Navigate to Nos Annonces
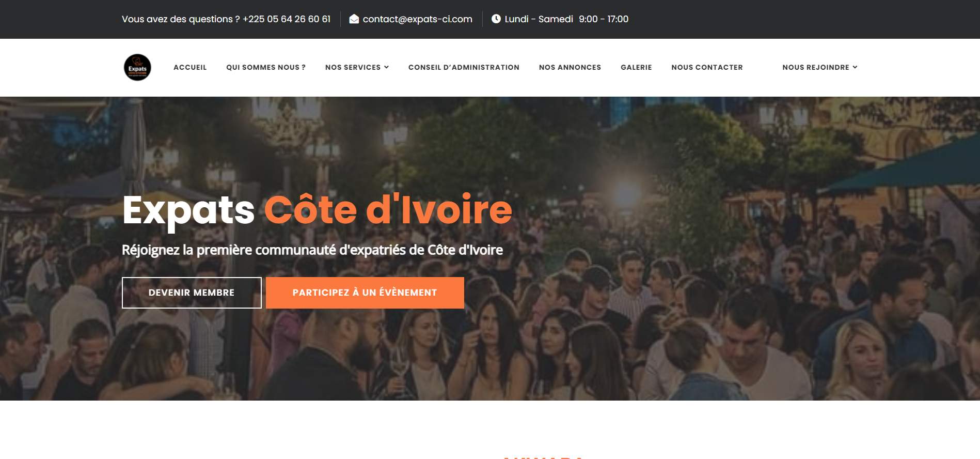 (x=570, y=67)
